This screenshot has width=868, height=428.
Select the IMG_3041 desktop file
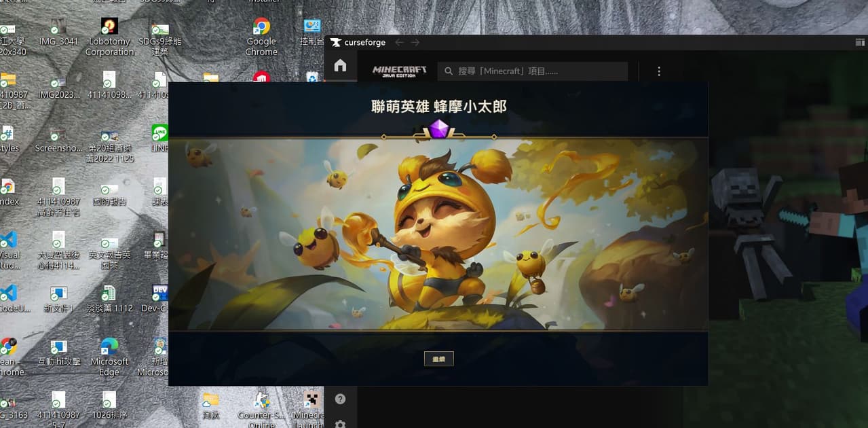pyautogui.click(x=58, y=33)
